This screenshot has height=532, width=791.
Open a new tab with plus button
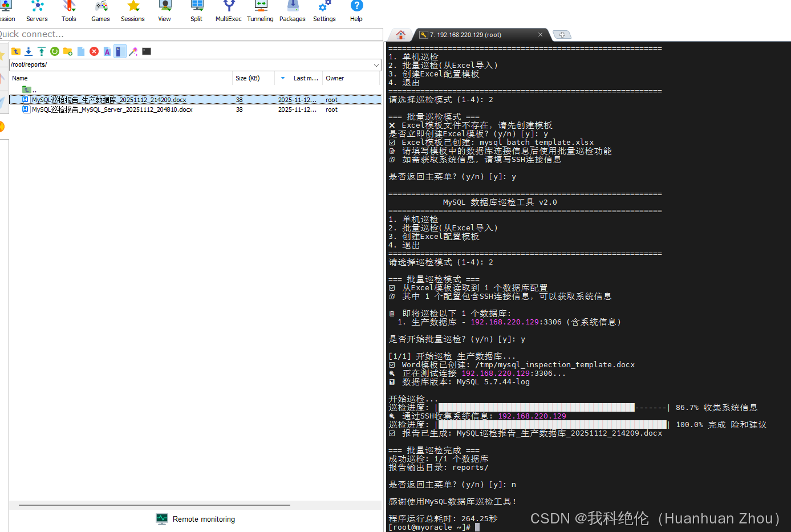click(562, 35)
